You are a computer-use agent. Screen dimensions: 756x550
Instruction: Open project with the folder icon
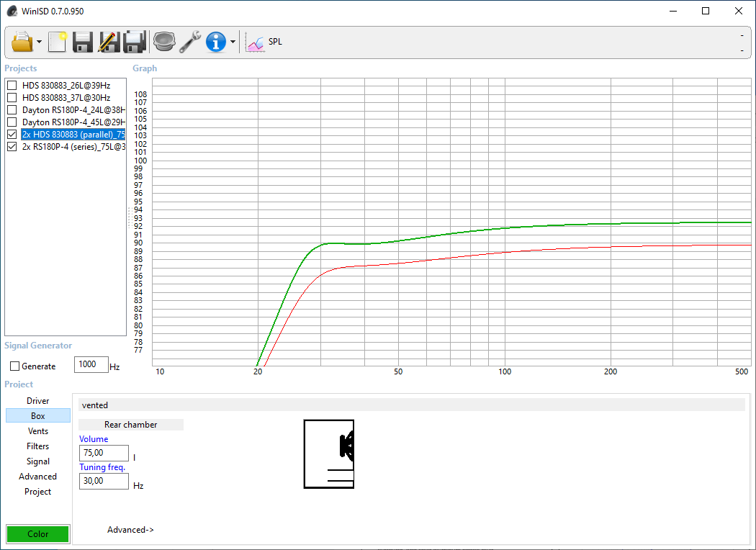pyautogui.click(x=22, y=42)
